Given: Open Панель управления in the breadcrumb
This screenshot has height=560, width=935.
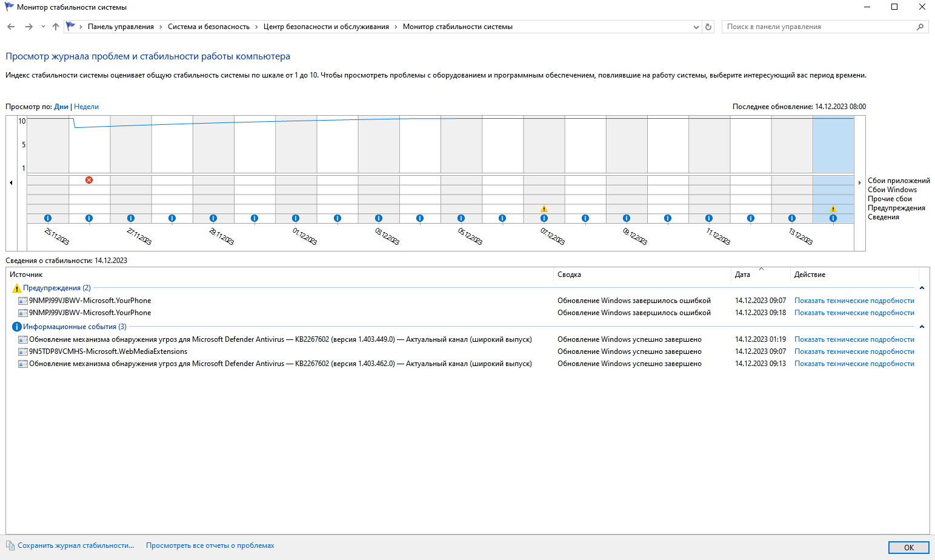Looking at the screenshot, I should click(x=121, y=27).
